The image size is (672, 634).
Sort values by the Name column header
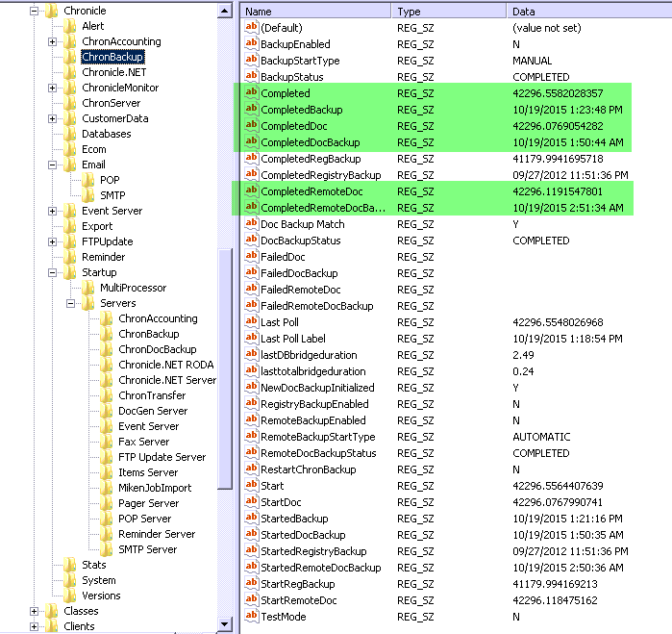point(315,12)
